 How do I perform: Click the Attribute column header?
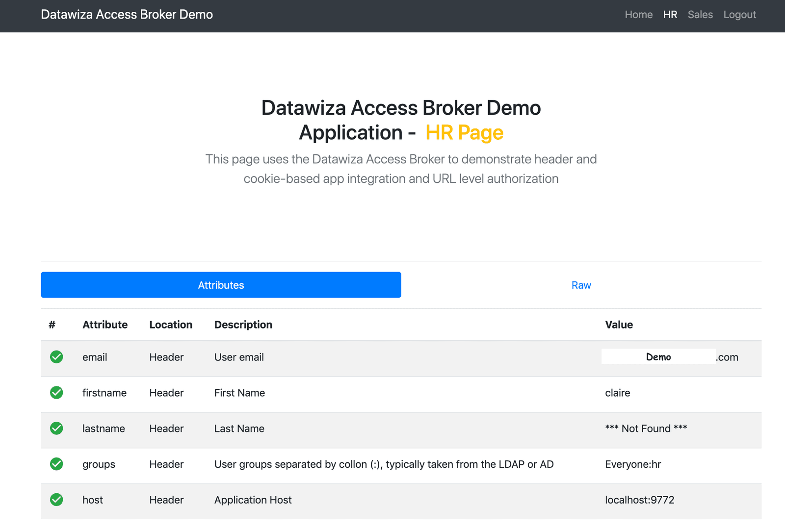105,325
